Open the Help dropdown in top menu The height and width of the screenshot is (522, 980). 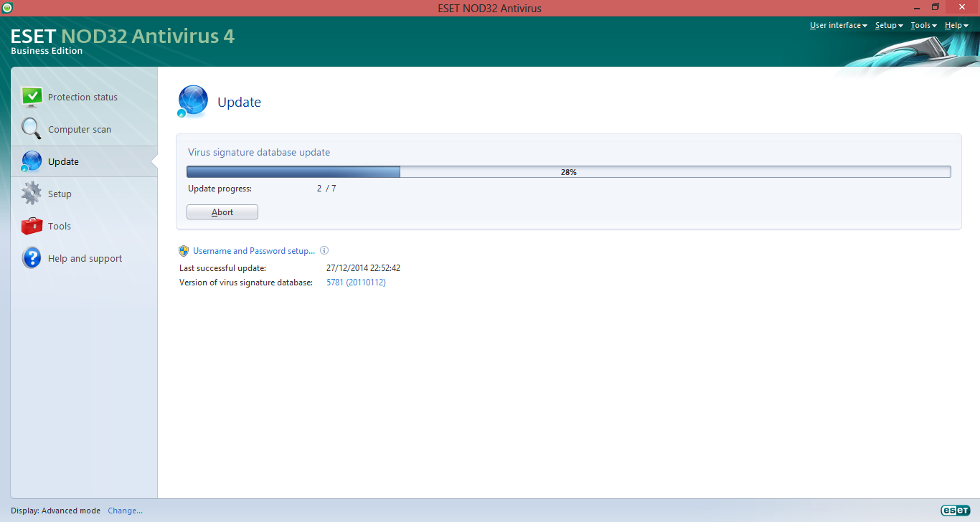(x=956, y=25)
